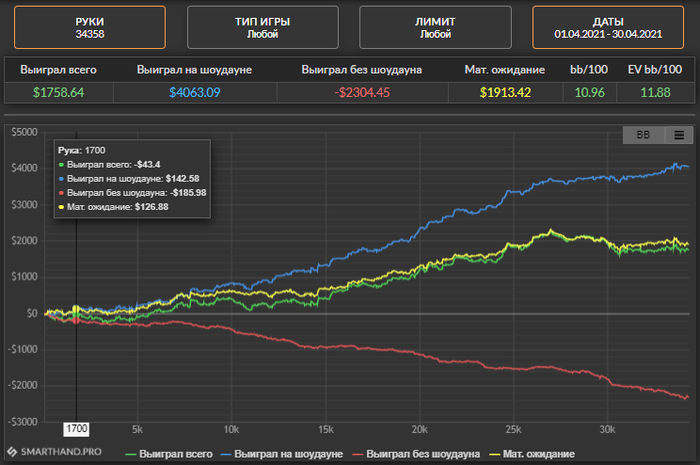
Task: Click the 10.96 bb/100 value
Action: coord(589,92)
